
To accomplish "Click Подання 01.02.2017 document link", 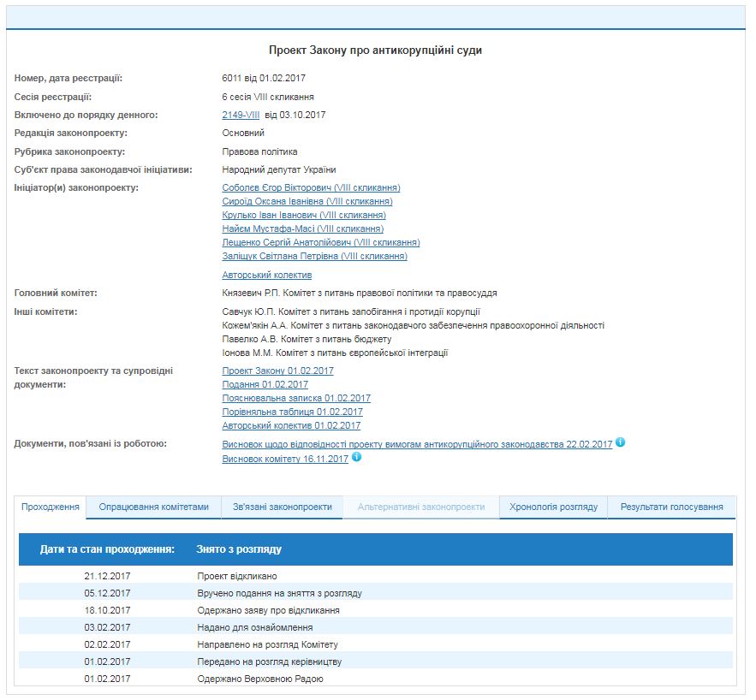I will pos(265,384).
